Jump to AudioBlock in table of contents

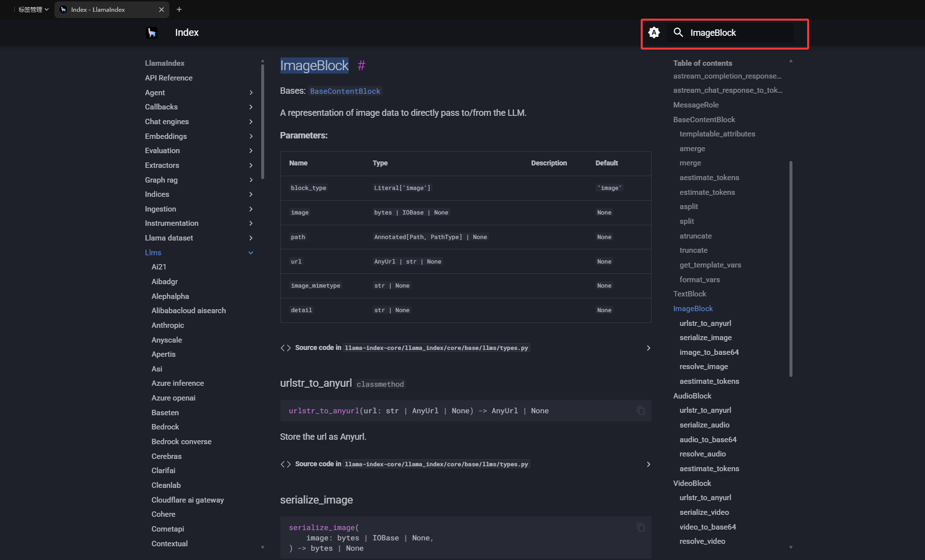click(692, 396)
